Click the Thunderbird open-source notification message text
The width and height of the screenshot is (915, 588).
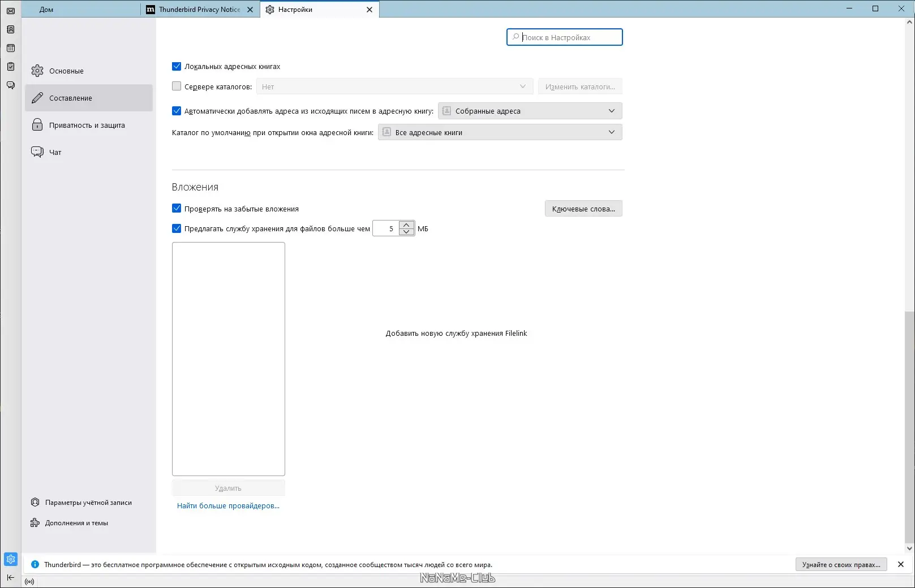point(268,564)
